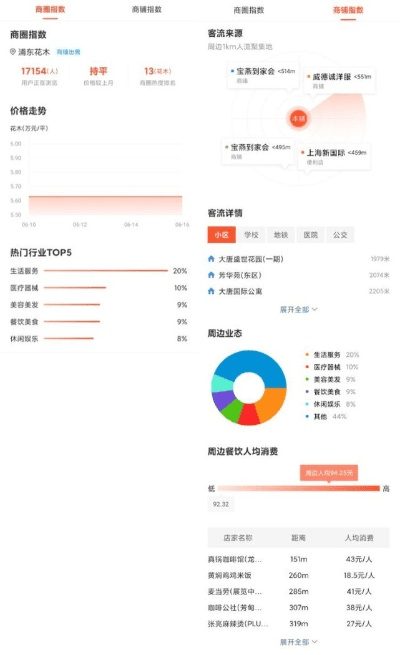This screenshot has width=400, height=655.
Task: Click the 06-12 date label on price chart
Action: (x=80, y=225)
